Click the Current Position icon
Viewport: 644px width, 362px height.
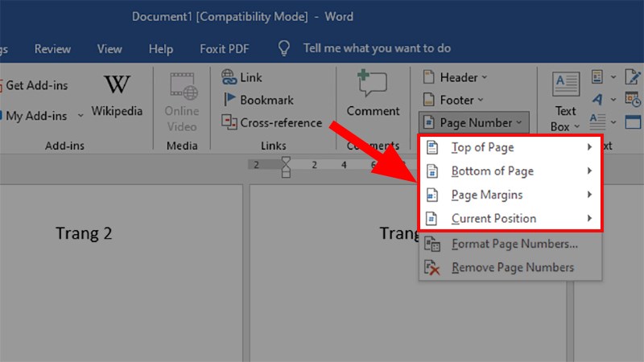(431, 219)
